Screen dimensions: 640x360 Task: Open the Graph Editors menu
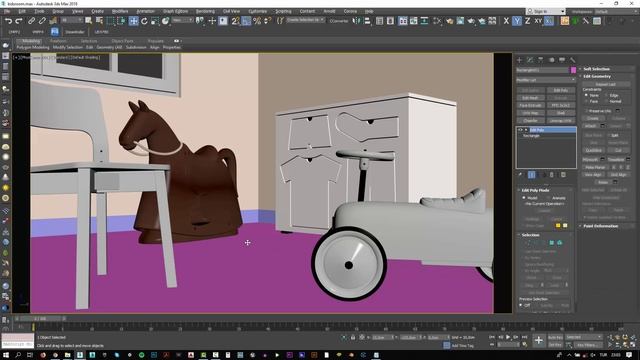point(176,11)
